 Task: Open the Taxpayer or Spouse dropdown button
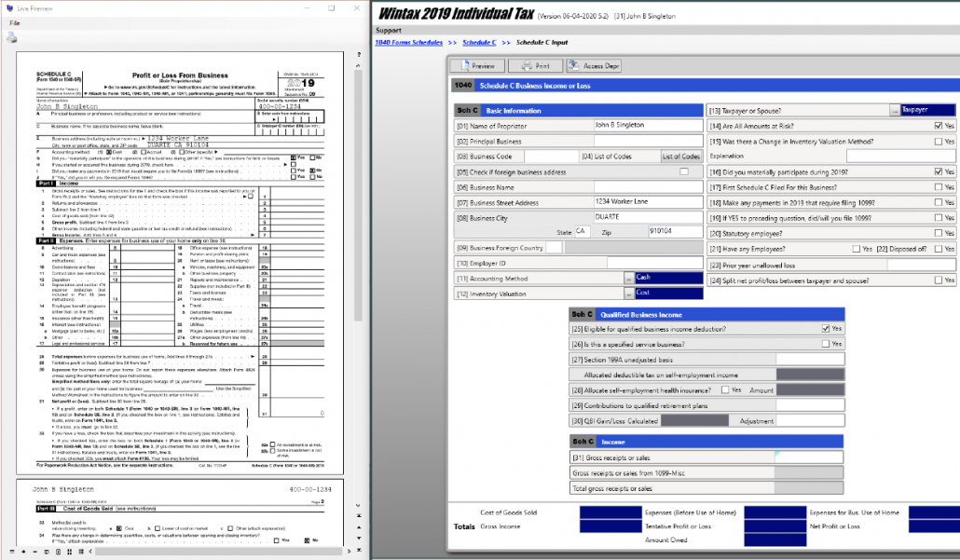tap(895, 111)
